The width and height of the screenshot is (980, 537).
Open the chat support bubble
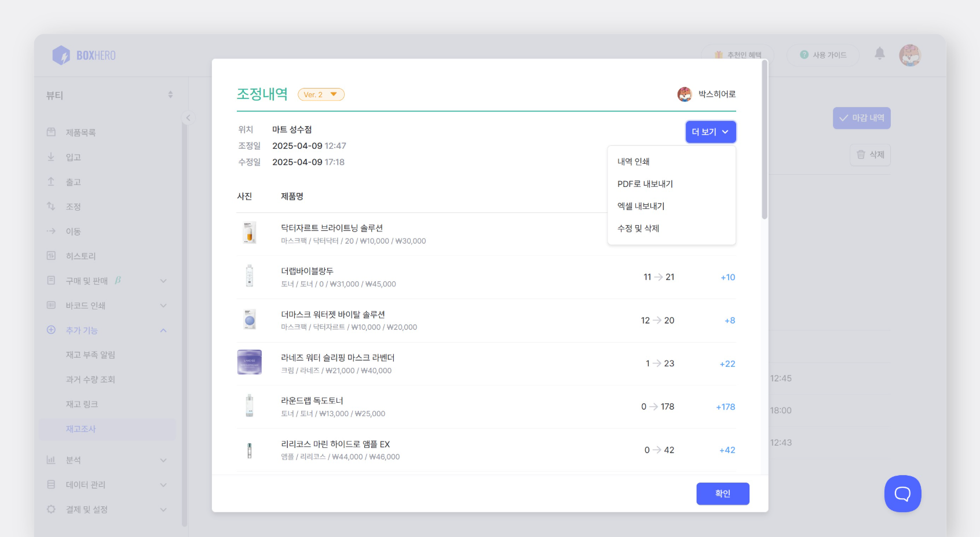click(x=903, y=494)
